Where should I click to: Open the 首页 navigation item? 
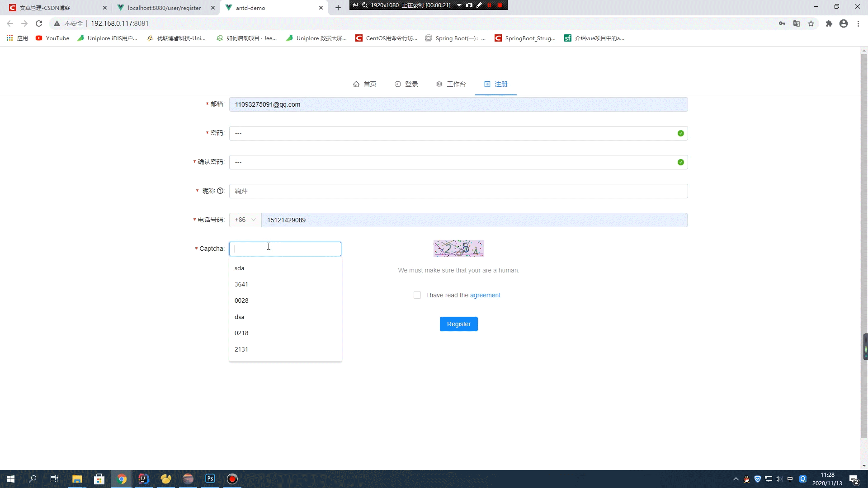365,84
